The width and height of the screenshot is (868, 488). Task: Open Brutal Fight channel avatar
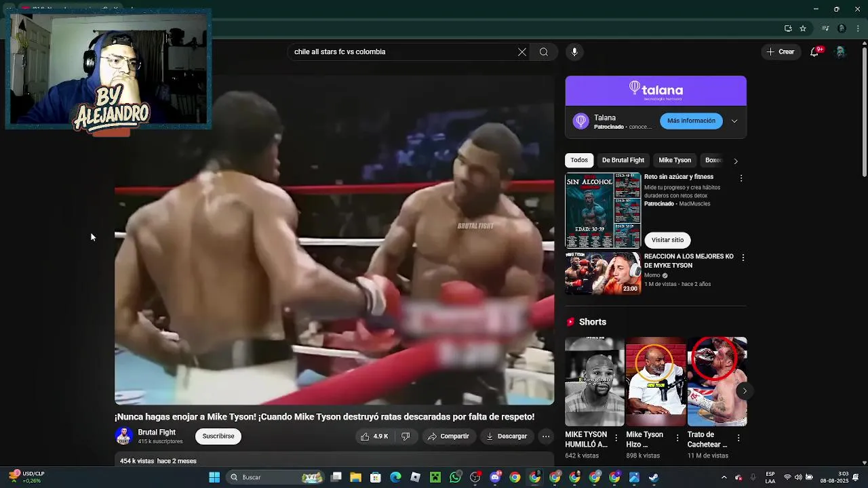point(123,436)
